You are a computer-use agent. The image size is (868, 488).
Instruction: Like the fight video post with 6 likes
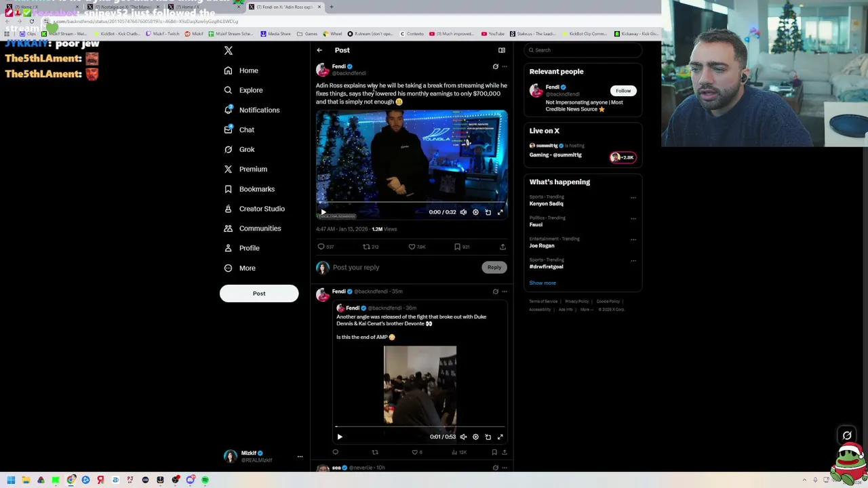(417, 452)
